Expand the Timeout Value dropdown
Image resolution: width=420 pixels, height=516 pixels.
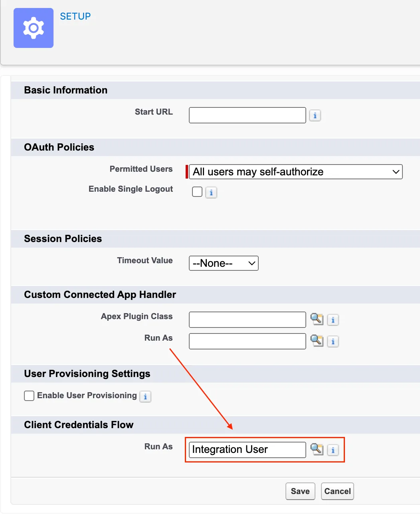click(x=224, y=263)
